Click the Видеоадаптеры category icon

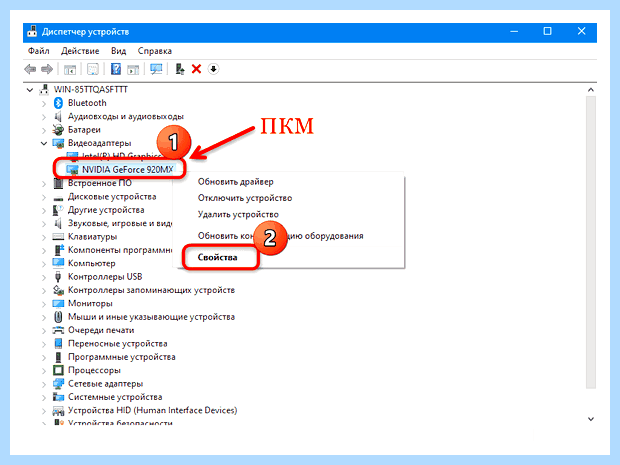click(58, 143)
